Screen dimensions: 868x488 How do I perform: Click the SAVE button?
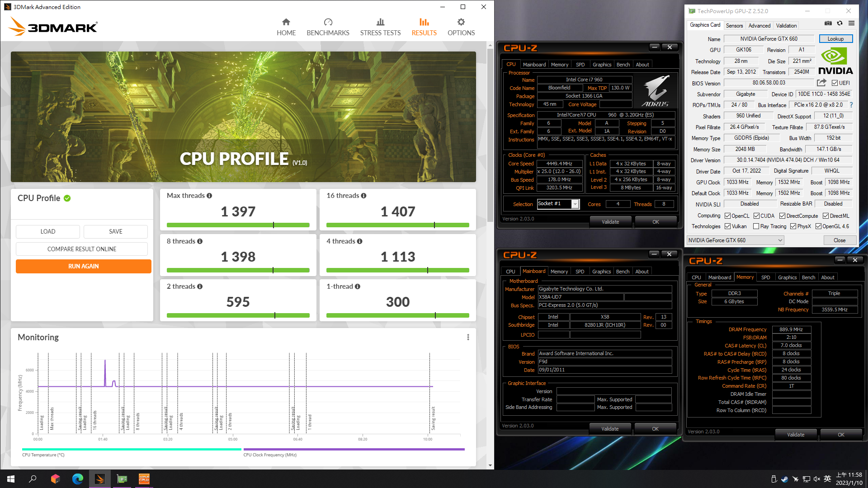pyautogui.click(x=116, y=231)
